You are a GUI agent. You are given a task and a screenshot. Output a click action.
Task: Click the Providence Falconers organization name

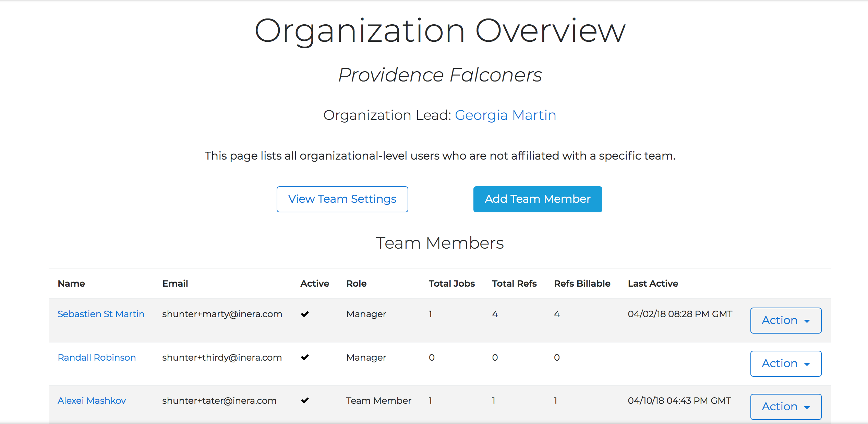(x=440, y=75)
